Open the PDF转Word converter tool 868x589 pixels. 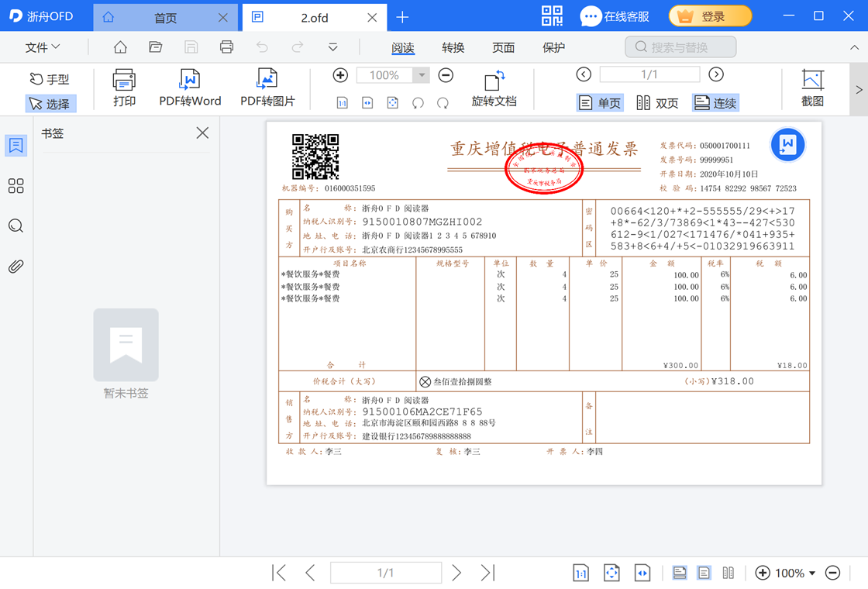190,88
